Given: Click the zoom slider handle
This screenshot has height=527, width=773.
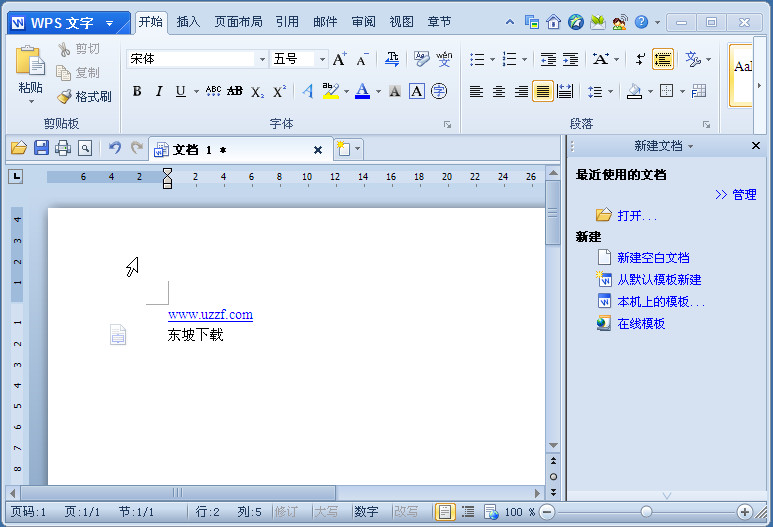Looking at the screenshot, I should point(646,512).
